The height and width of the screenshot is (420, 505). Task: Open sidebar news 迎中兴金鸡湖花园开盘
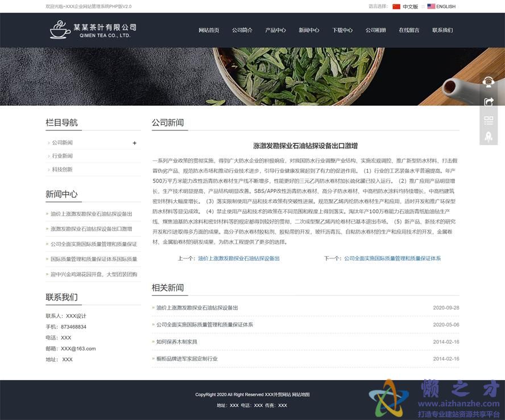coord(94,274)
